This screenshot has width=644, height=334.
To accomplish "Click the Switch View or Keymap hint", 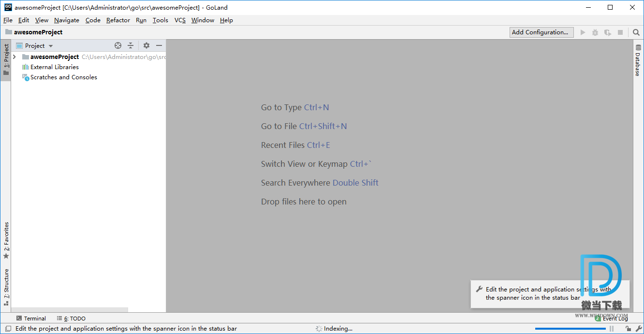I will point(316,164).
